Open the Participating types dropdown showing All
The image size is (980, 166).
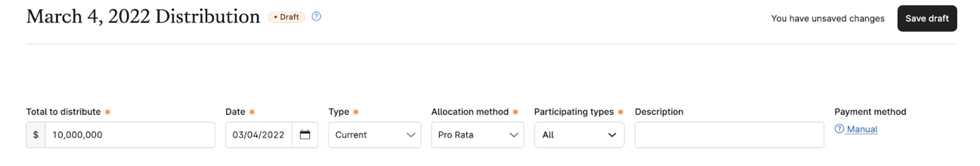click(579, 135)
